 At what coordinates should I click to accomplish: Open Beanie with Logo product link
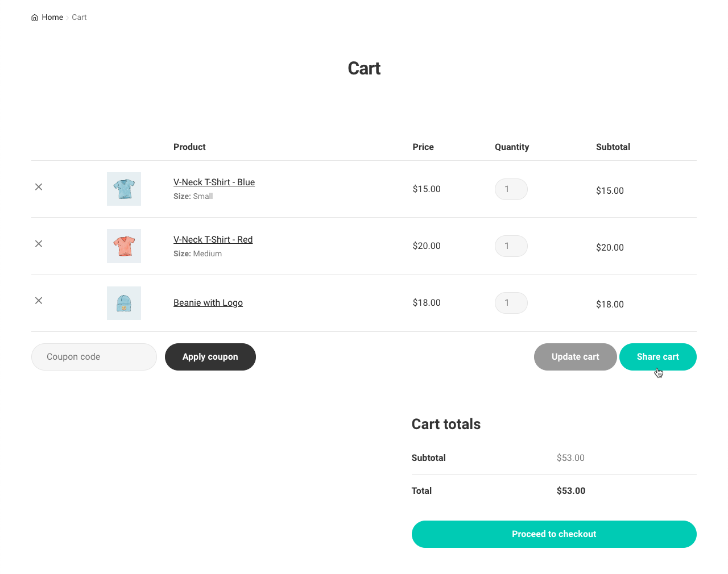coord(208,303)
